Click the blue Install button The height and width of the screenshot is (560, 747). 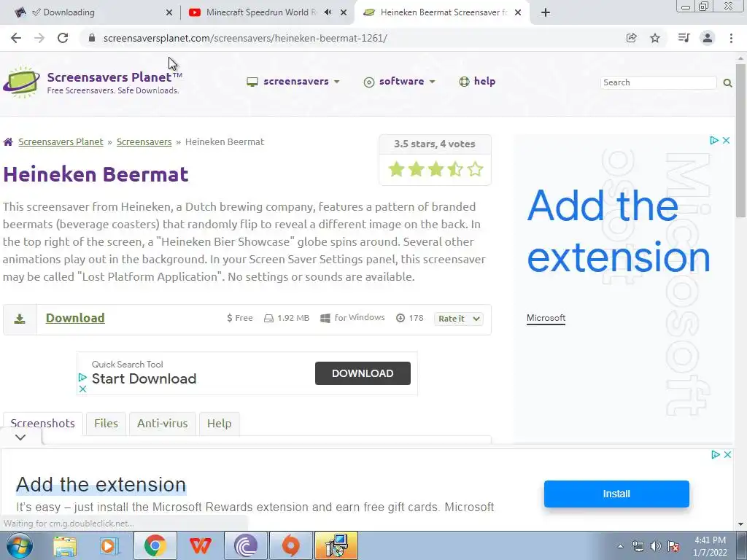click(616, 494)
